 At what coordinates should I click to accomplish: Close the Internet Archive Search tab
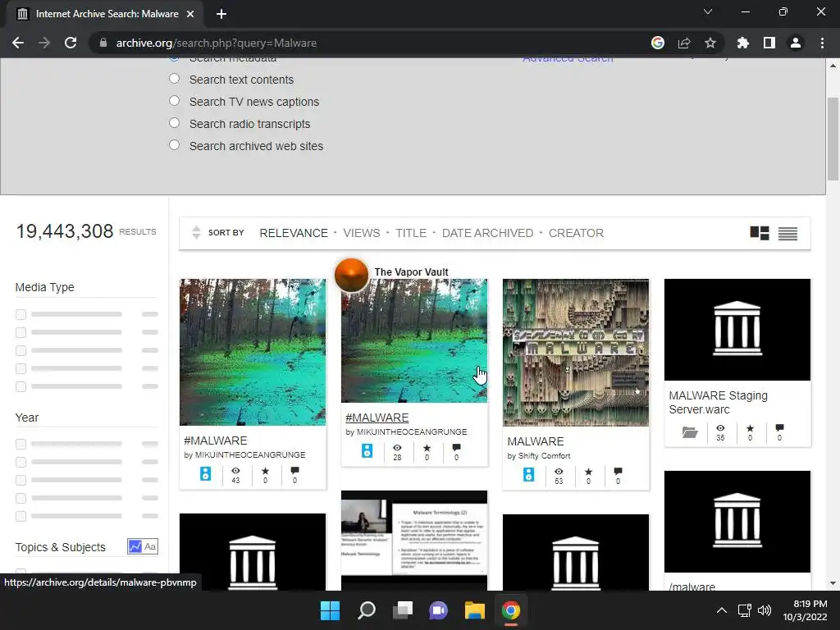190,14
